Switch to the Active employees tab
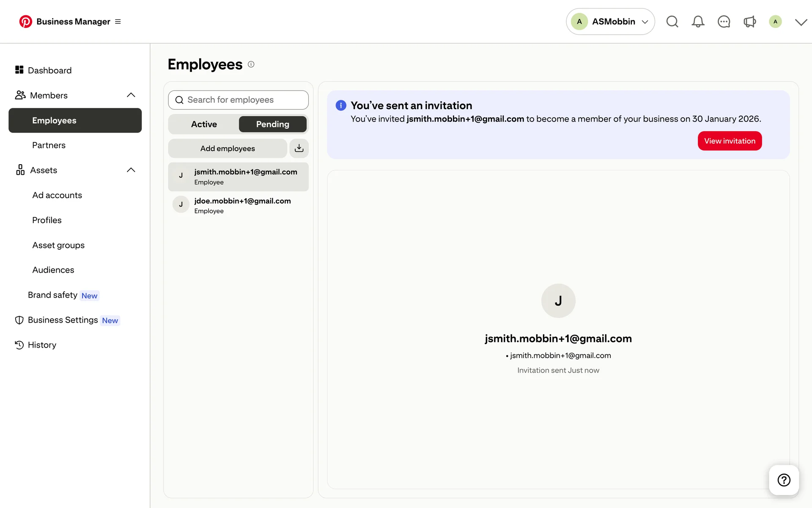This screenshot has height=508, width=812. (x=204, y=124)
